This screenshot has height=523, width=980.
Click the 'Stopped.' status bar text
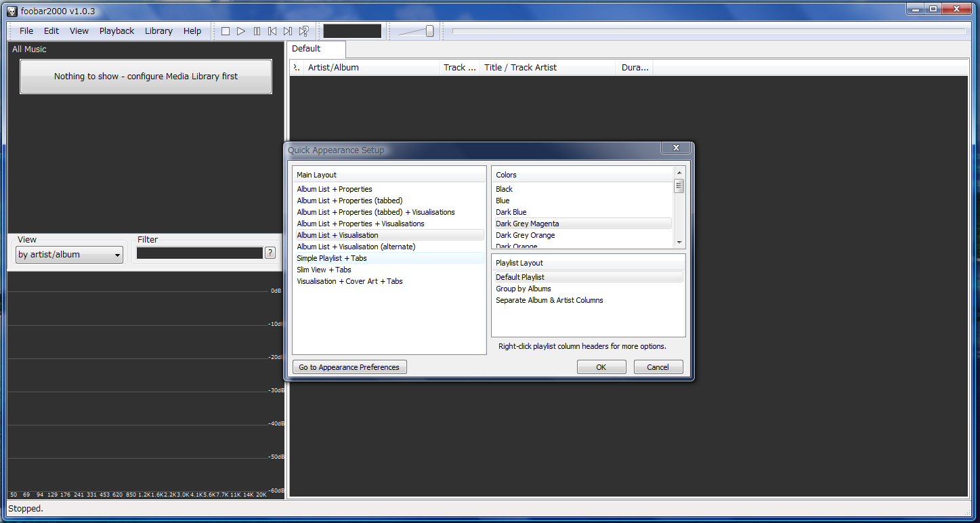(x=26, y=508)
